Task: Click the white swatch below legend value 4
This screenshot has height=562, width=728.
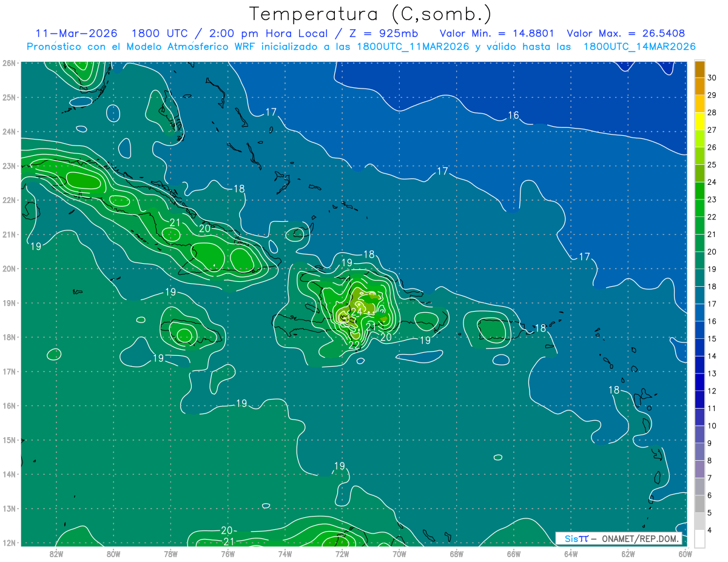Action: tap(699, 538)
